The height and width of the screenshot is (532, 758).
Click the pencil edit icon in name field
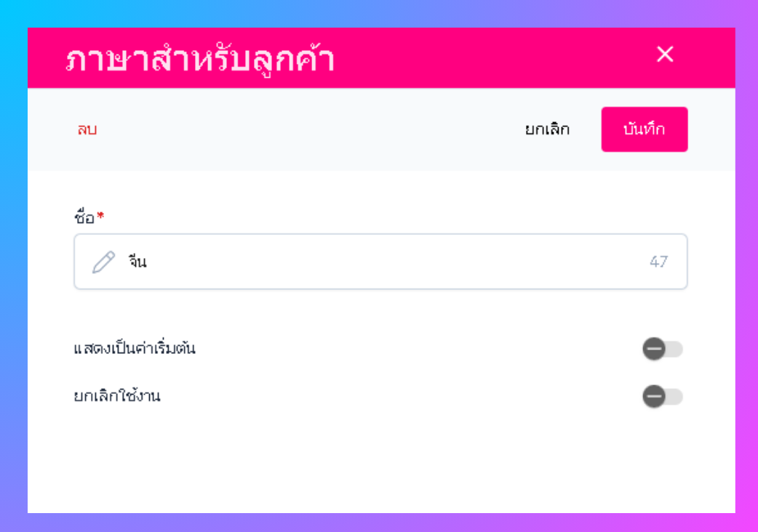pyautogui.click(x=103, y=262)
